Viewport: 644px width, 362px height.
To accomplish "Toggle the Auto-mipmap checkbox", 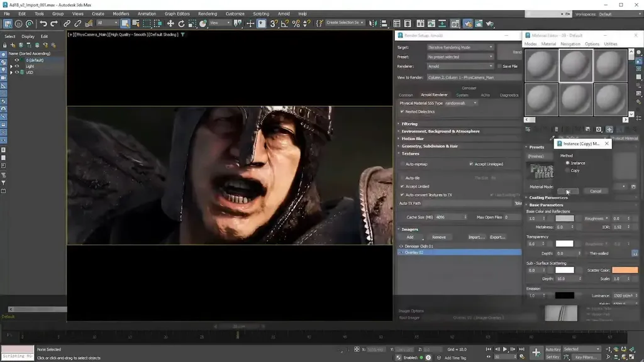I will click(x=402, y=164).
